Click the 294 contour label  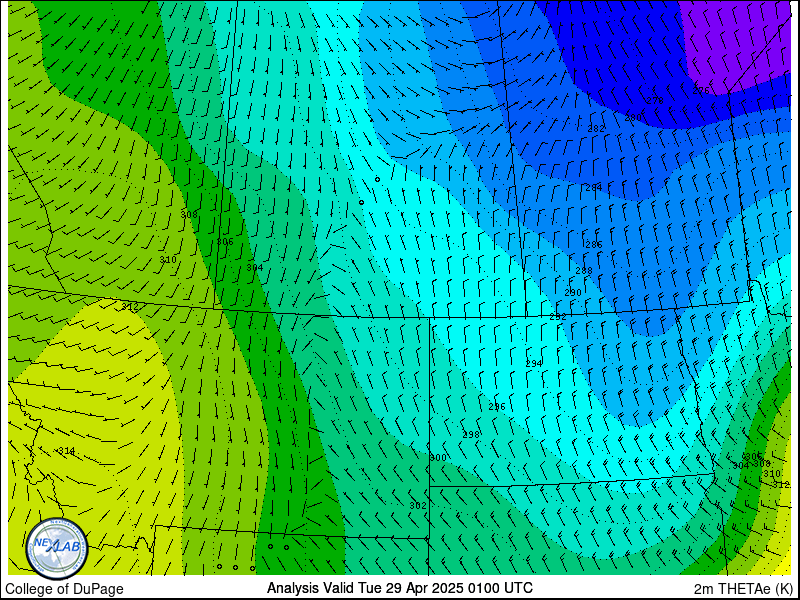[534, 364]
